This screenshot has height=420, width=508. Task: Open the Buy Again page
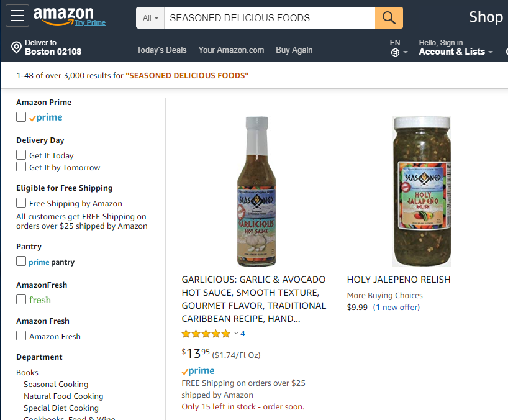pyautogui.click(x=294, y=50)
